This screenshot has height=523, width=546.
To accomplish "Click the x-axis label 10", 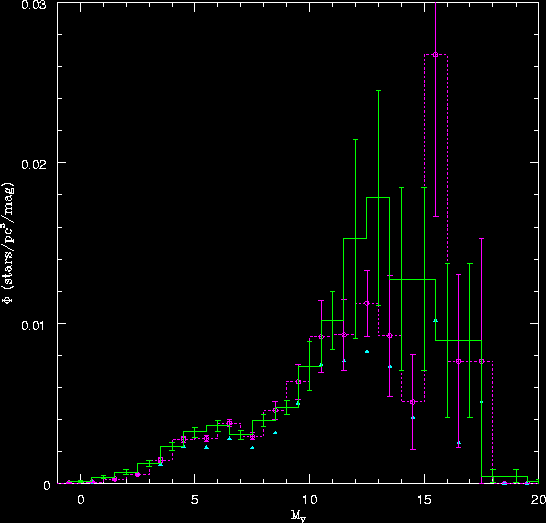I will (309, 500).
